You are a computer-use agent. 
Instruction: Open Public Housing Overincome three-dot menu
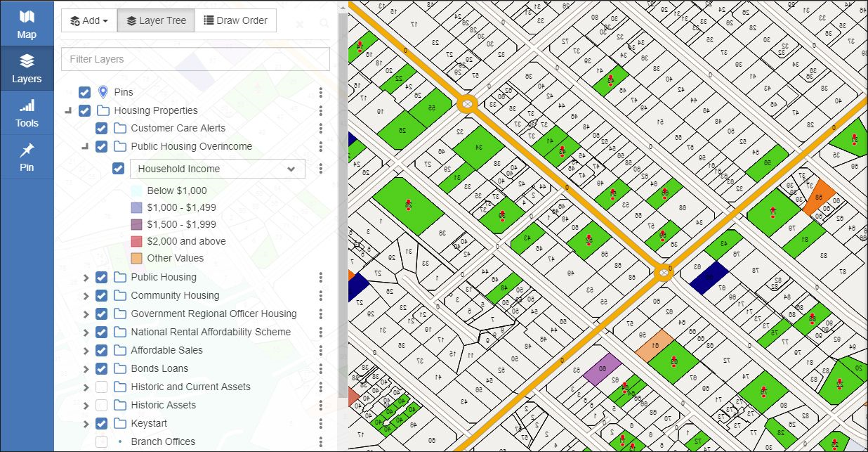[x=321, y=146]
